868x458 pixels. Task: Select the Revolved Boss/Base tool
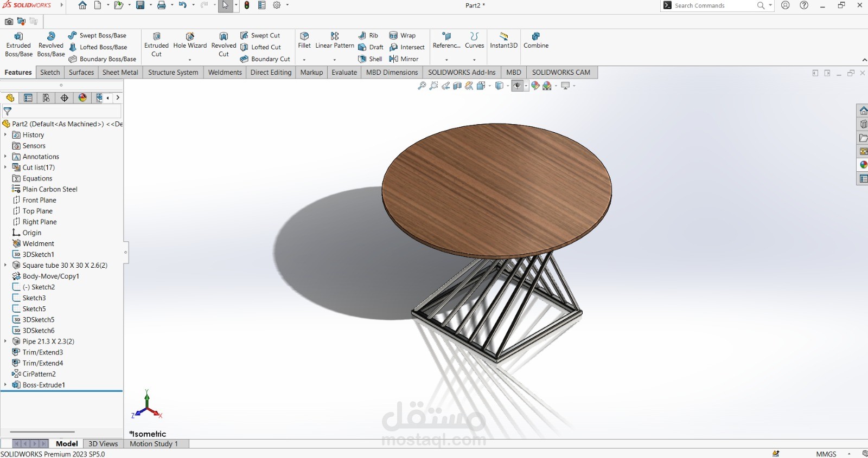click(51, 44)
